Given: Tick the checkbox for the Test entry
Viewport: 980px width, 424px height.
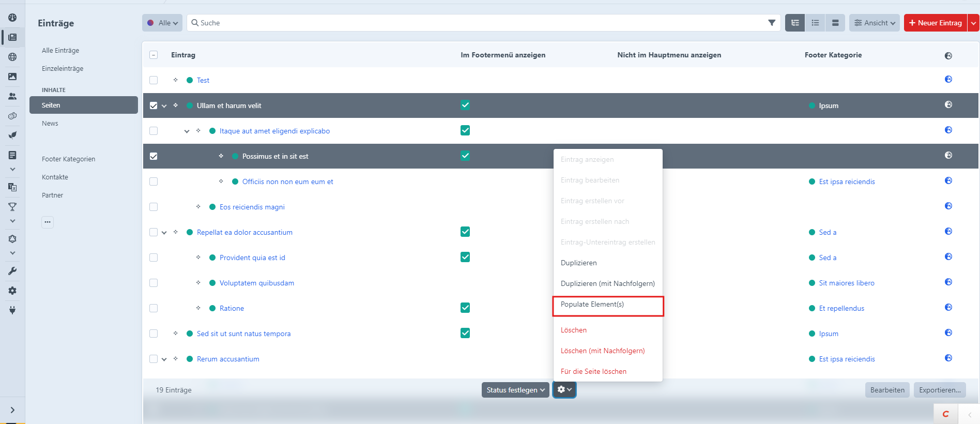Looking at the screenshot, I should pos(154,80).
